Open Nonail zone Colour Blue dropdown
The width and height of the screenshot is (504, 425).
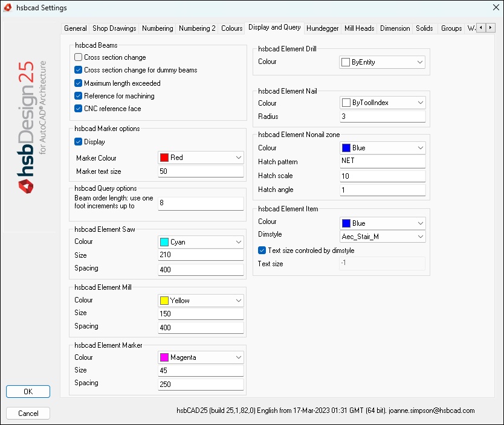pos(383,148)
